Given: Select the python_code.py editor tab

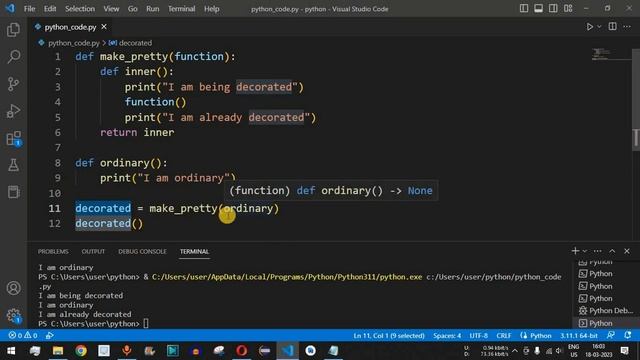Looking at the screenshot, I should pos(70,27).
